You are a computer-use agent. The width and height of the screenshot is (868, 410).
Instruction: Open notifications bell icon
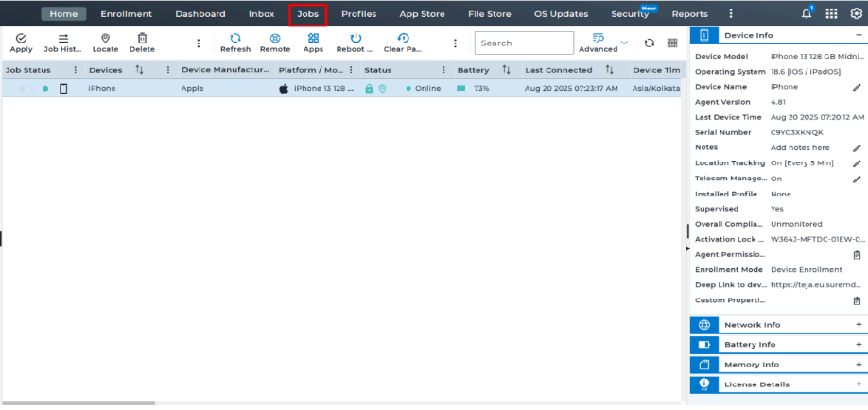[807, 13]
